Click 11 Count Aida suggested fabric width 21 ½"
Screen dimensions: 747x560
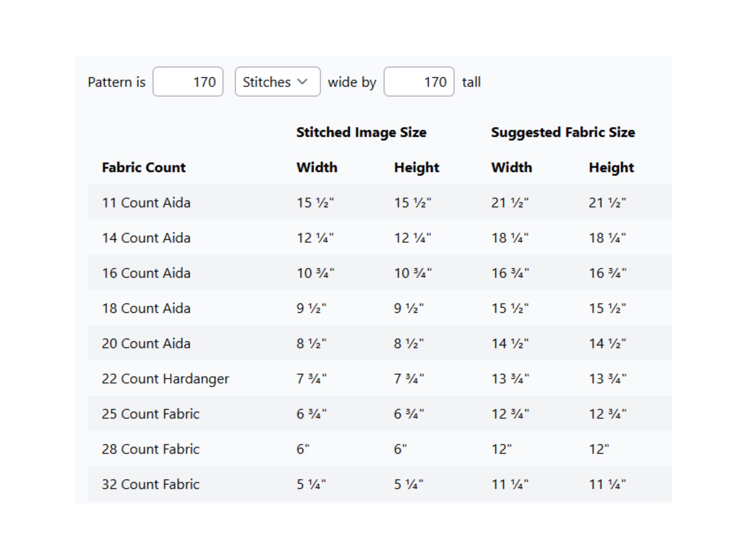click(x=510, y=203)
